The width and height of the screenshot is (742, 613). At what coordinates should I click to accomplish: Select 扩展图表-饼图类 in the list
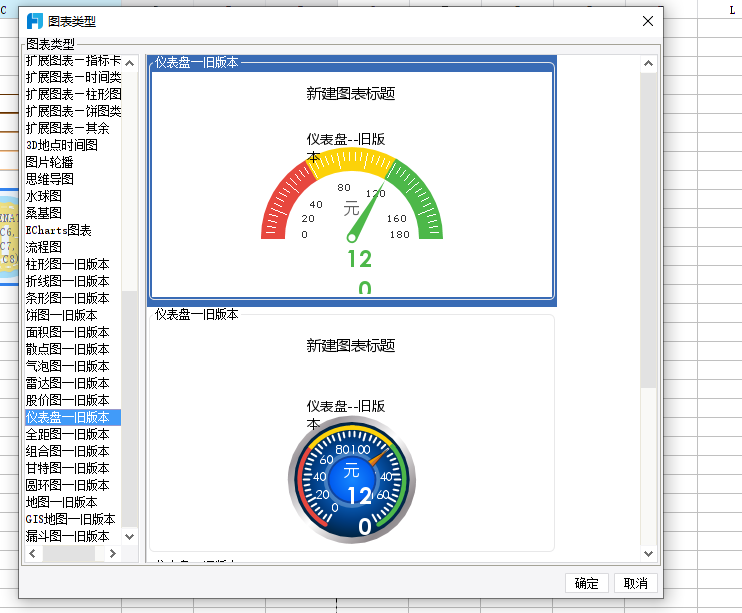click(73, 112)
